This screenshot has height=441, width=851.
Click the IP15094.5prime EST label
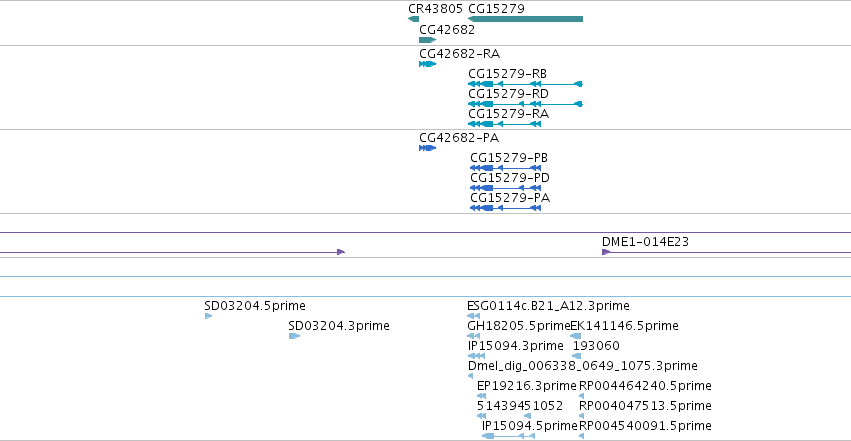pos(530,426)
